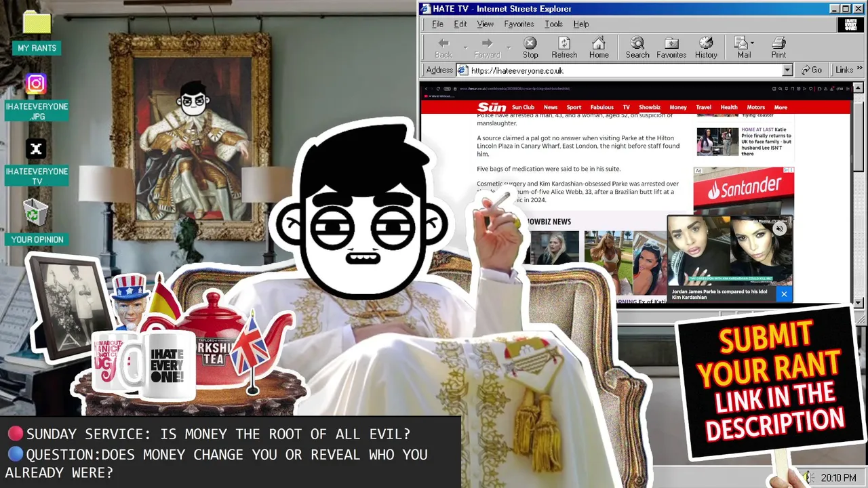The image size is (868, 488).
Task: Open the News nav link
Action: (x=551, y=107)
